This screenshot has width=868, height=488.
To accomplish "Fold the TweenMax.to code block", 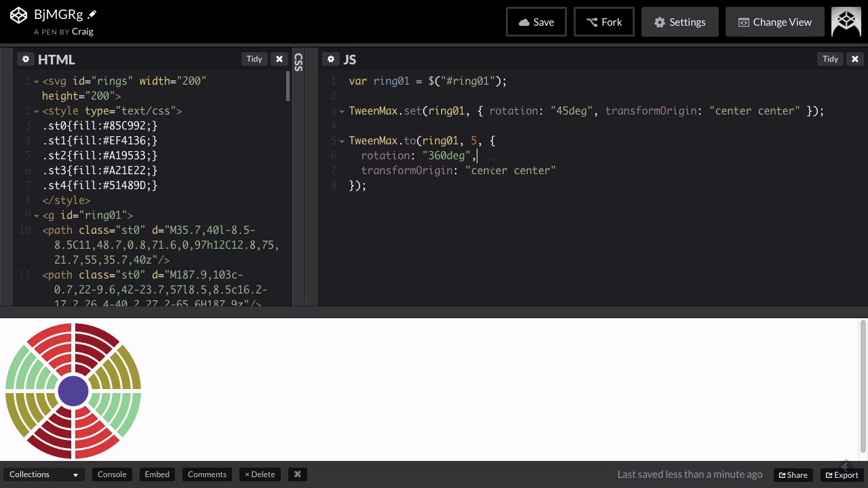I will coord(342,141).
